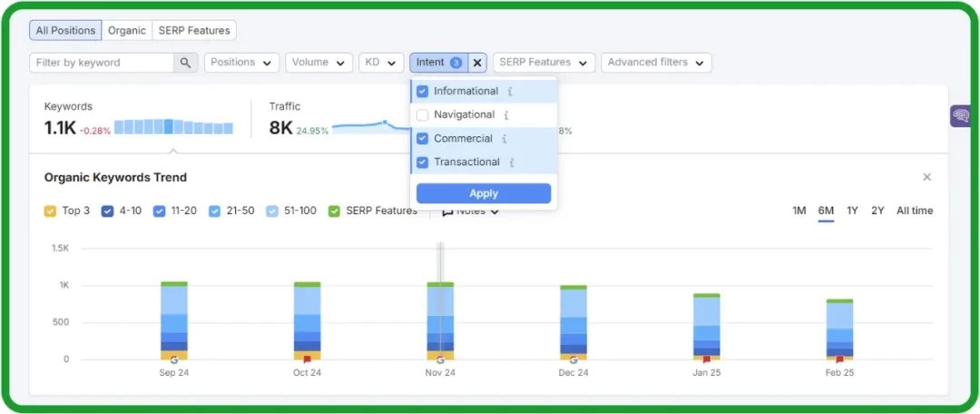This screenshot has width=980, height=414.
Task: Click the info icon next to Commercial
Action: 505,139
